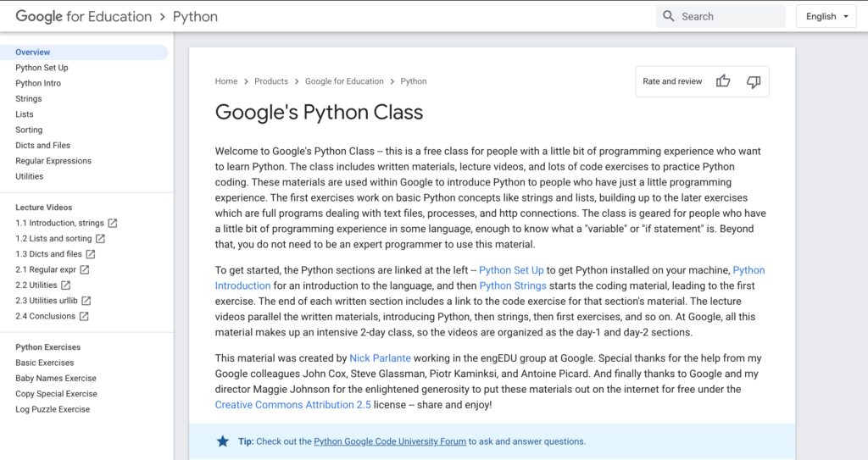Follow the Python Introduction inline link
Image resolution: width=868 pixels, height=460 pixels.
(x=243, y=285)
